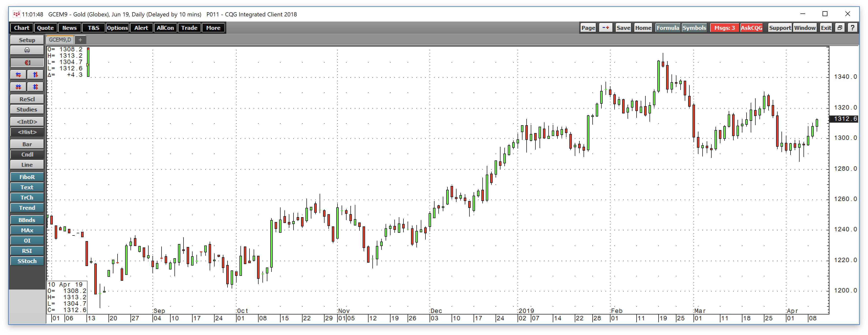Switch chart type to Bar
The width and height of the screenshot is (868, 335).
[27, 144]
